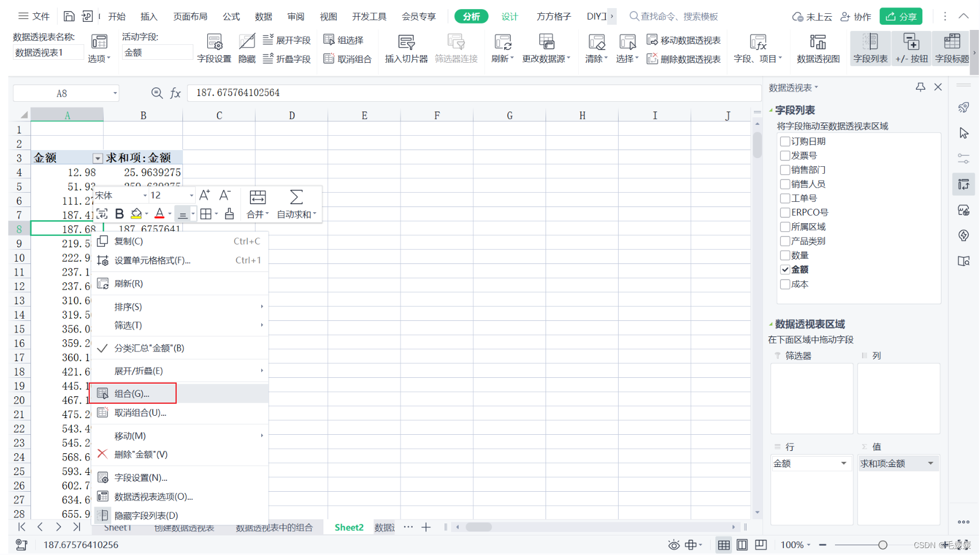The image size is (980, 555).
Task: Collapse the 字段列表 section
Action: click(771, 110)
